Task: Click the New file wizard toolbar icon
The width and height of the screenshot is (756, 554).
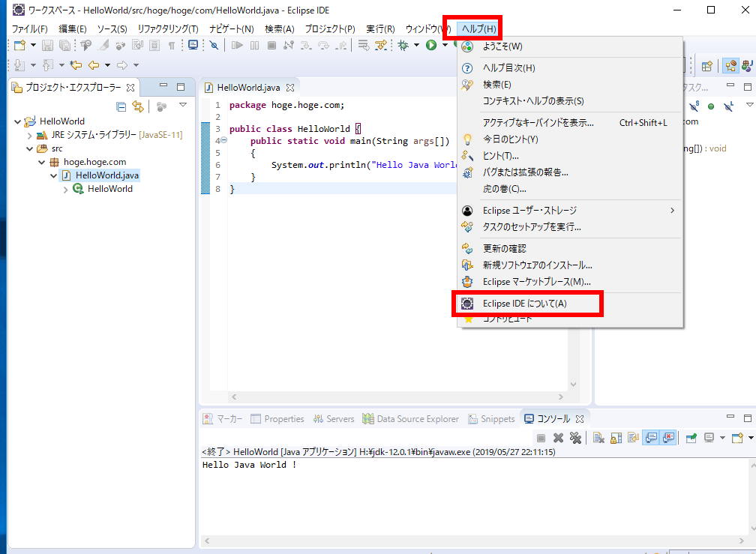Action: (x=19, y=46)
